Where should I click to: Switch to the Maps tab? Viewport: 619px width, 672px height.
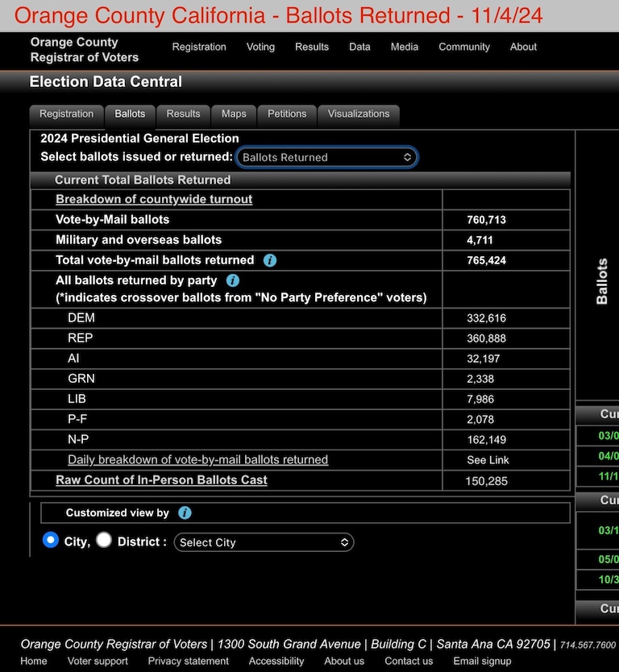pos(234,114)
